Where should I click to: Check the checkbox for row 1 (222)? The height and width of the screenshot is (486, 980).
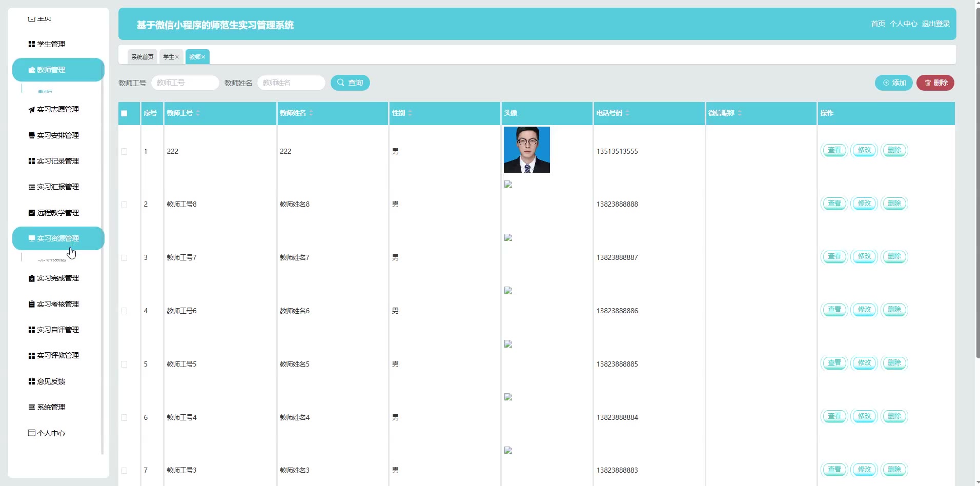pos(124,151)
